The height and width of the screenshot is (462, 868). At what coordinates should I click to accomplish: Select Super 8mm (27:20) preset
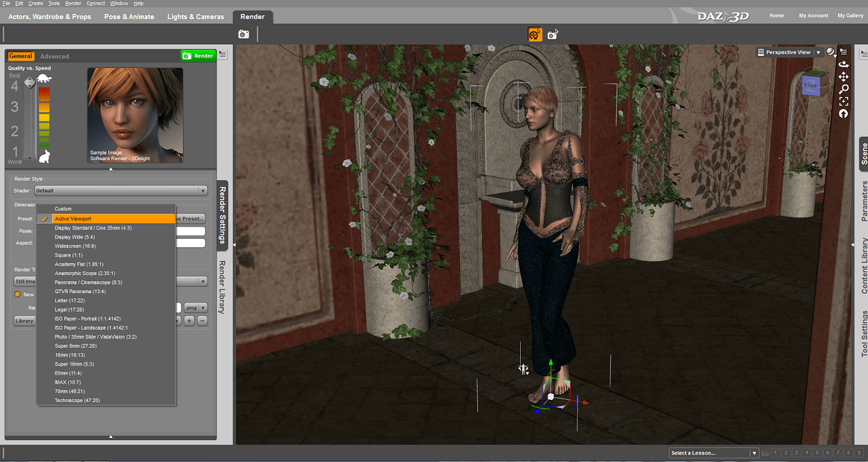coord(106,346)
